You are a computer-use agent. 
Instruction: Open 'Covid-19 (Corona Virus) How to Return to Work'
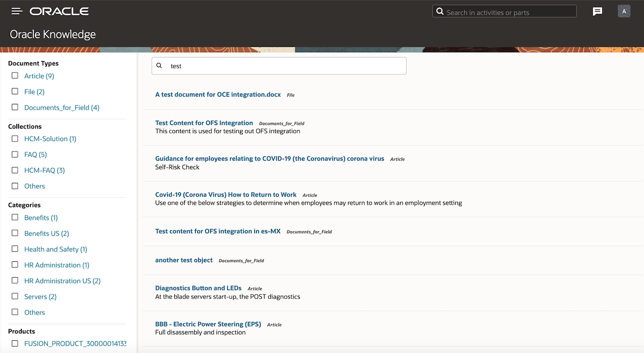226,195
